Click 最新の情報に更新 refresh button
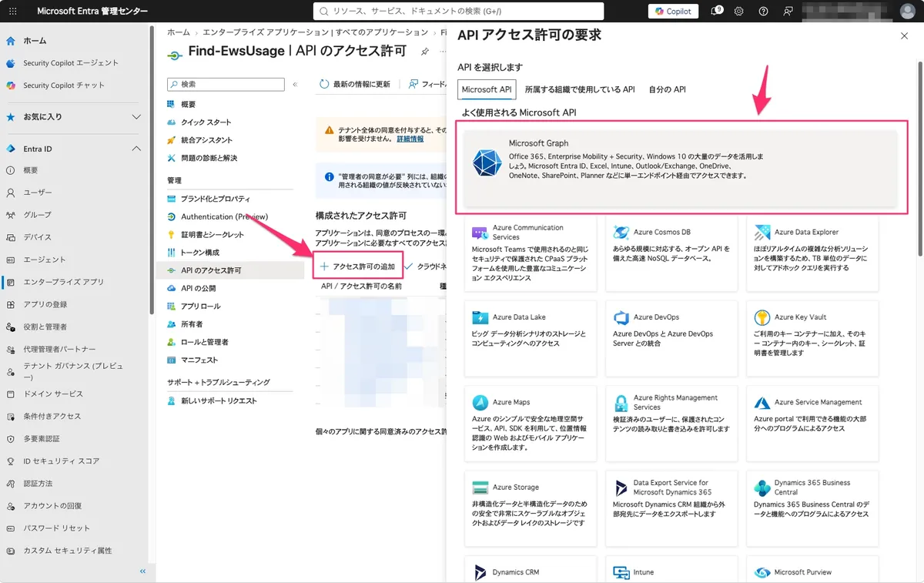Viewport: 924px width, 583px height. pyautogui.click(x=355, y=84)
